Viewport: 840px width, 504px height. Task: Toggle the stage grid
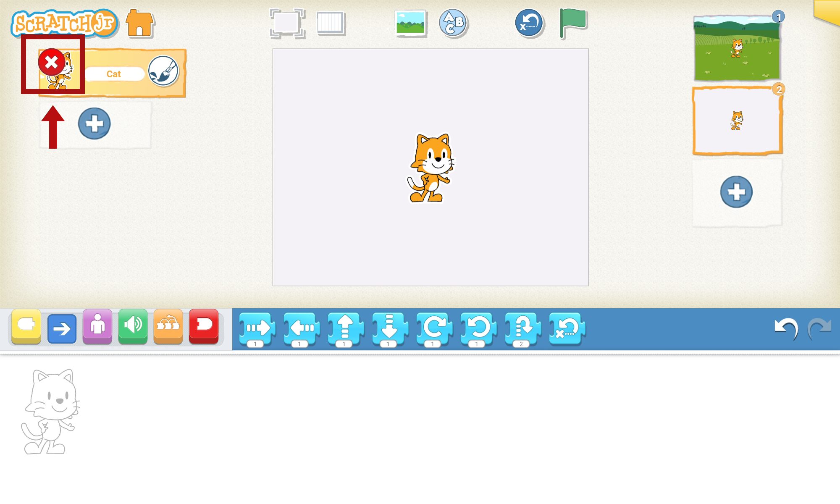[x=331, y=23]
